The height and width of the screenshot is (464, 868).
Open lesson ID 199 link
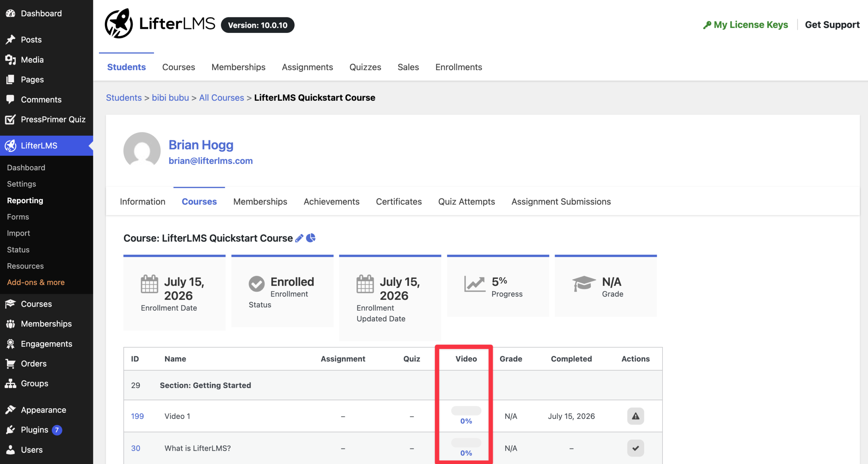(x=137, y=416)
